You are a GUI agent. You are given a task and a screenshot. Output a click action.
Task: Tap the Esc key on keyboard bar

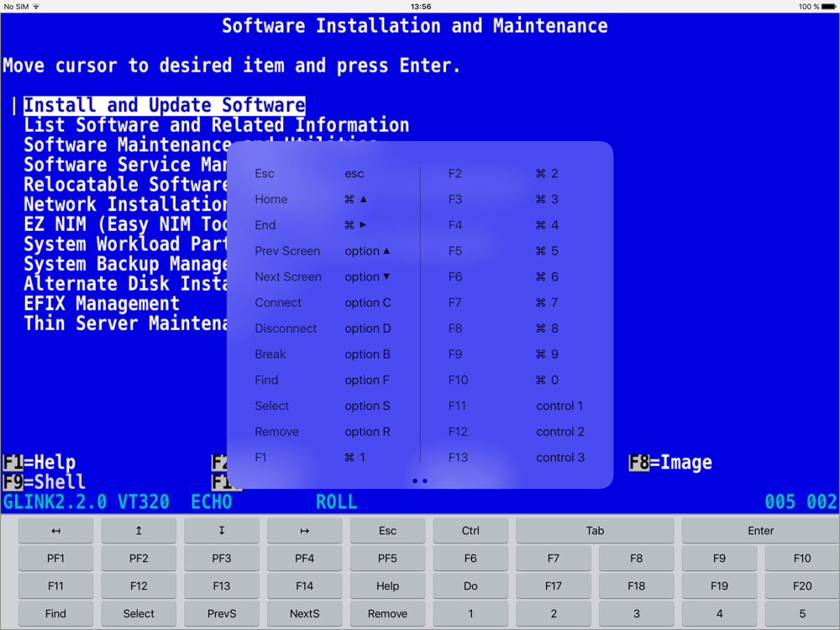click(x=387, y=530)
